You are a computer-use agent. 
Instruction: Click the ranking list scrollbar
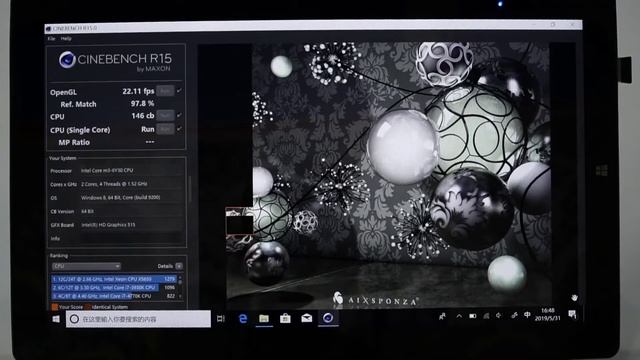pyautogui.click(x=180, y=287)
